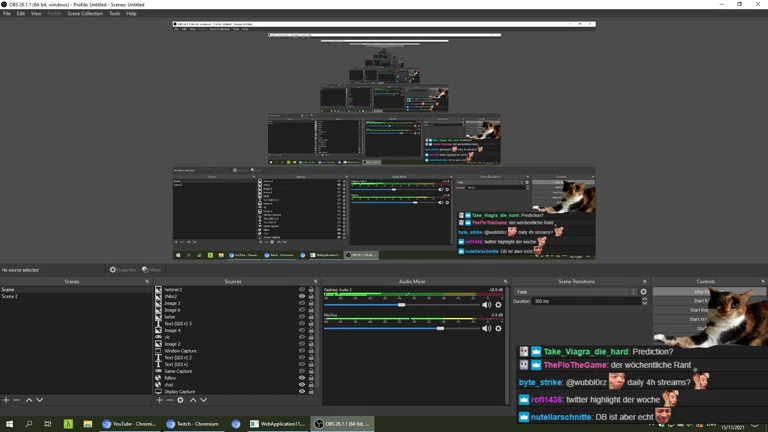This screenshot has width=768, height=432.
Task: Open source properties gear in Sources toolbar
Action: pyautogui.click(x=181, y=400)
